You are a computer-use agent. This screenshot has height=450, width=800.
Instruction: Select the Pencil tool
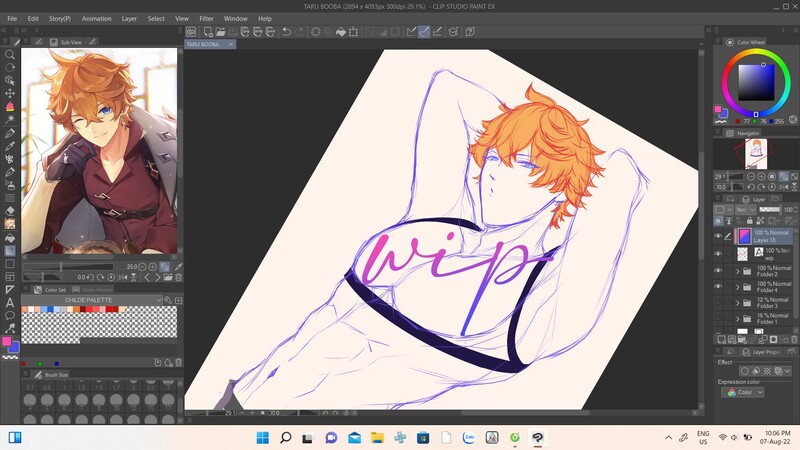[x=10, y=146]
